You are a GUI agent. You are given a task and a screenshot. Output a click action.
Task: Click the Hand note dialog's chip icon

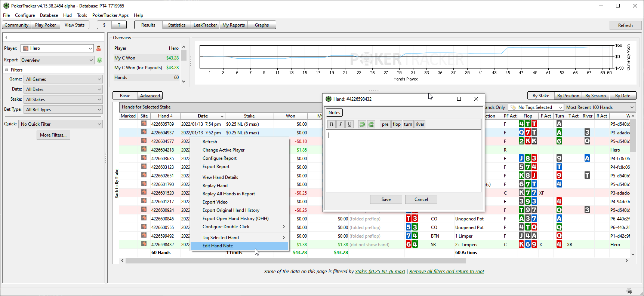tap(329, 99)
